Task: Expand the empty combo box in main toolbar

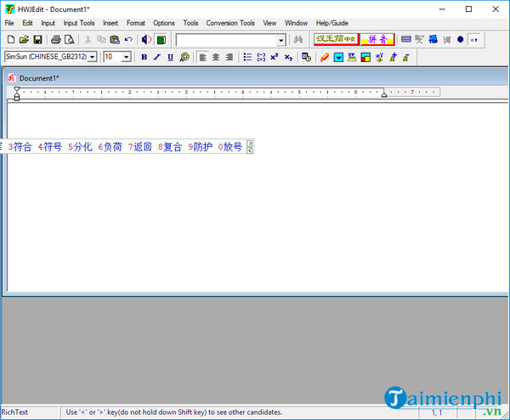Action: tap(280, 40)
